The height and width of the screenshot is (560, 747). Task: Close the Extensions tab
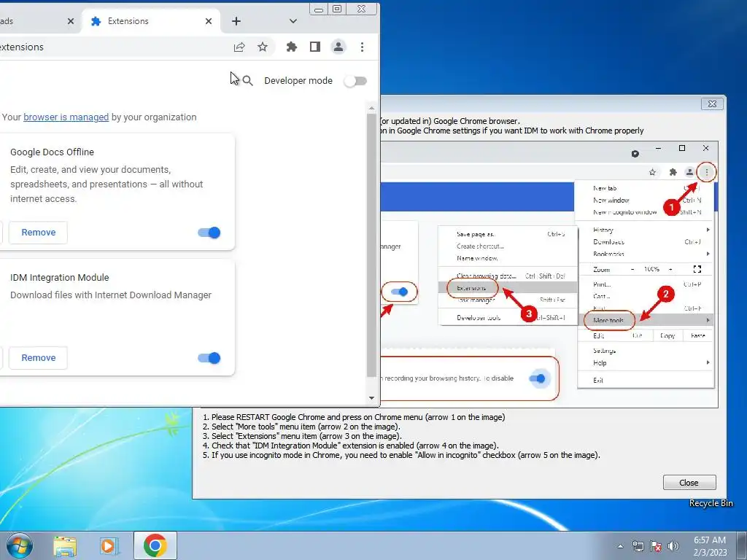click(208, 21)
